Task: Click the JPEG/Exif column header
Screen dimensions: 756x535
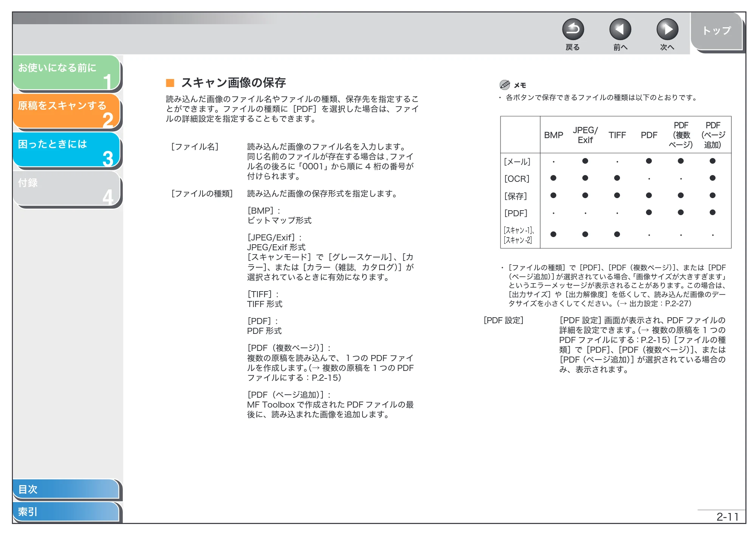Action: tap(585, 135)
